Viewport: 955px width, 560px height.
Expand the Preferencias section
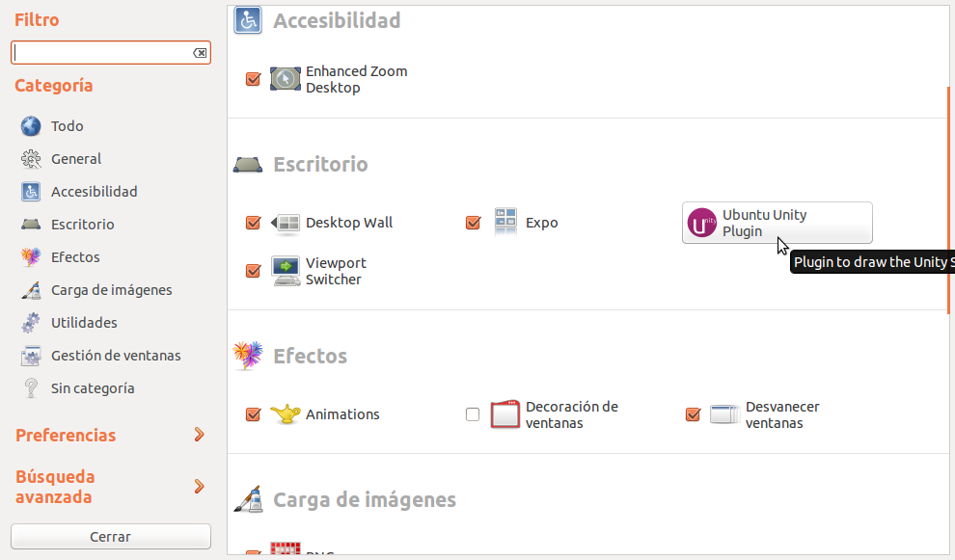click(x=199, y=435)
